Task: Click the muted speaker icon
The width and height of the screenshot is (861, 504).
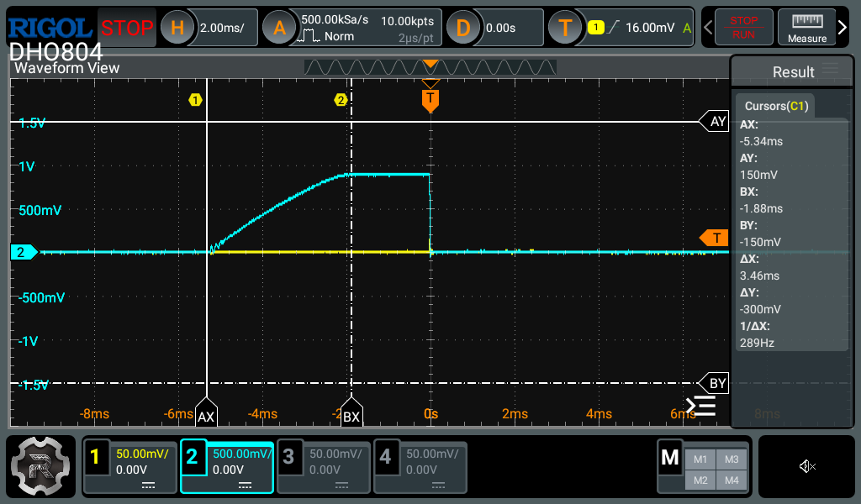Action: click(x=807, y=466)
